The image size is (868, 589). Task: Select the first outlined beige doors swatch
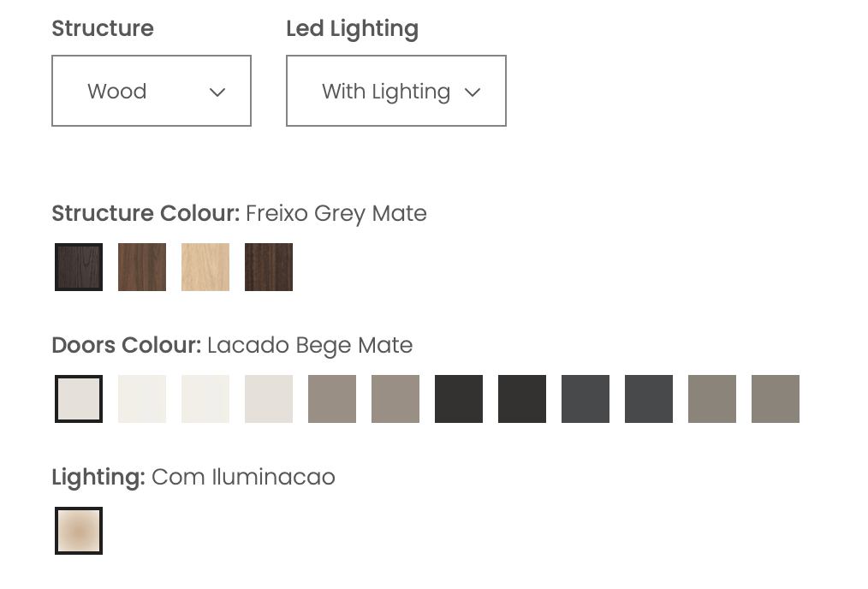79,399
